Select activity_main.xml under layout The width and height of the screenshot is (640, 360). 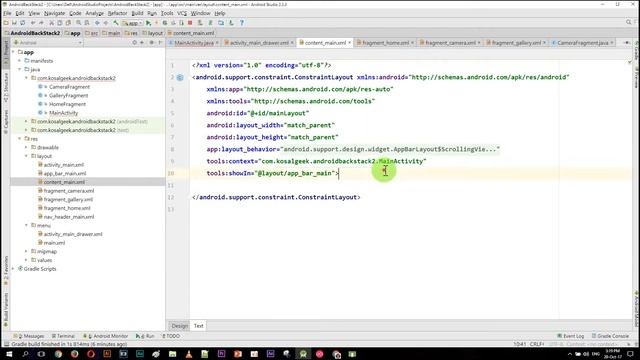tap(64, 165)
